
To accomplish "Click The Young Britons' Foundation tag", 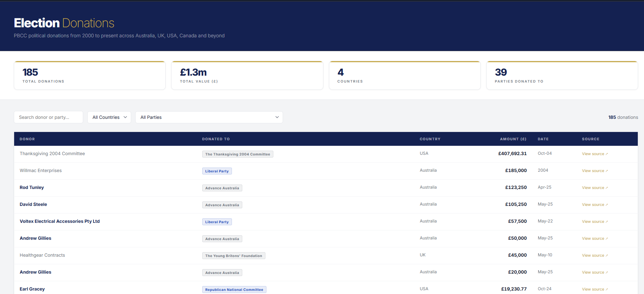I will [x=234, y=256].
